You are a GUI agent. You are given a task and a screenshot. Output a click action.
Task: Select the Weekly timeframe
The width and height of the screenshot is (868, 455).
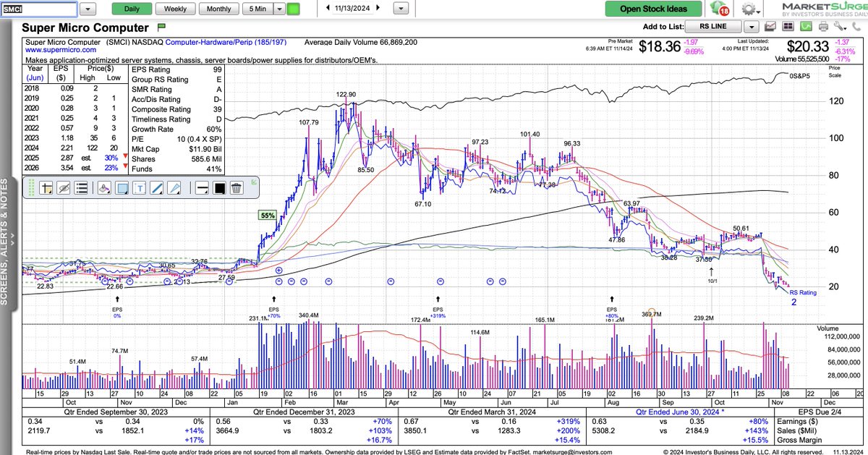coord(175,9)
